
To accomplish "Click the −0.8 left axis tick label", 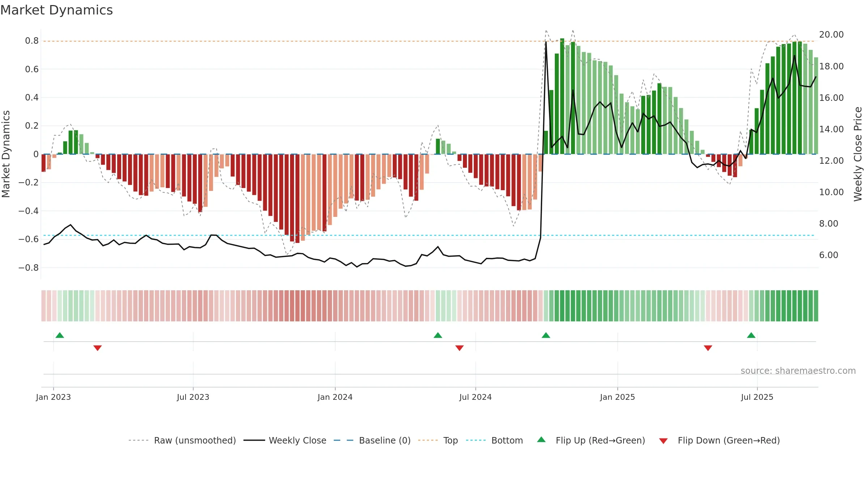I will pyautogui.click(x=29, y=268).
